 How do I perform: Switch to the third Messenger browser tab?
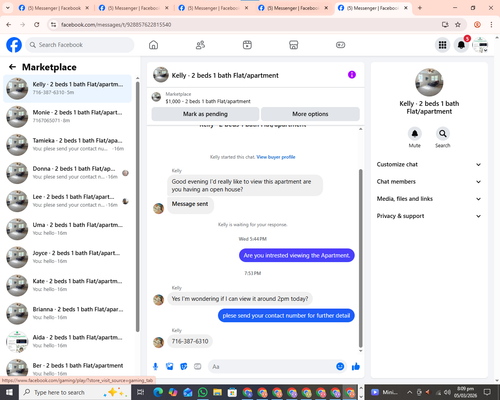coord(213,8)
